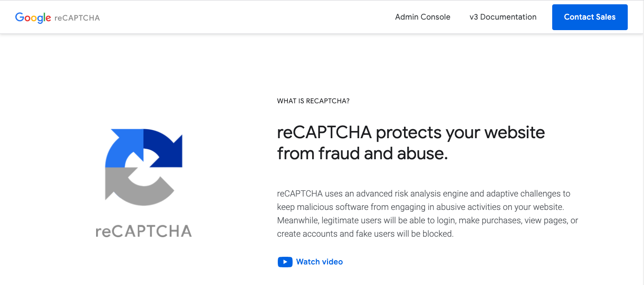Screen dimensions: 644x285
Task: Click the reCAPTCHA text beside the Google logo
Action: coord(77,18)
